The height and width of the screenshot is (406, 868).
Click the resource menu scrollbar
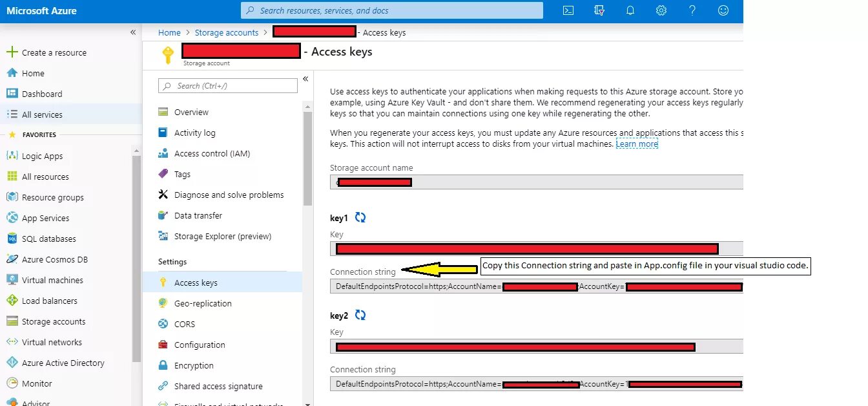click(x=307, y=158)
